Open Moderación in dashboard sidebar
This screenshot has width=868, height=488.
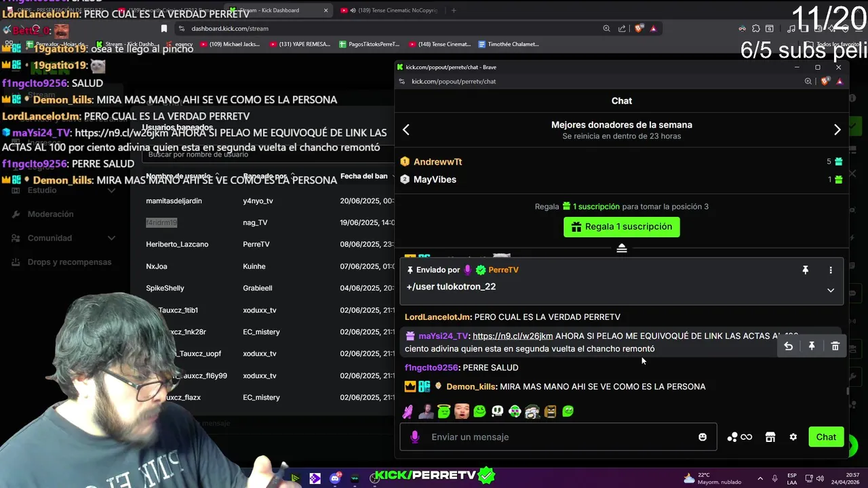(50, 214)
